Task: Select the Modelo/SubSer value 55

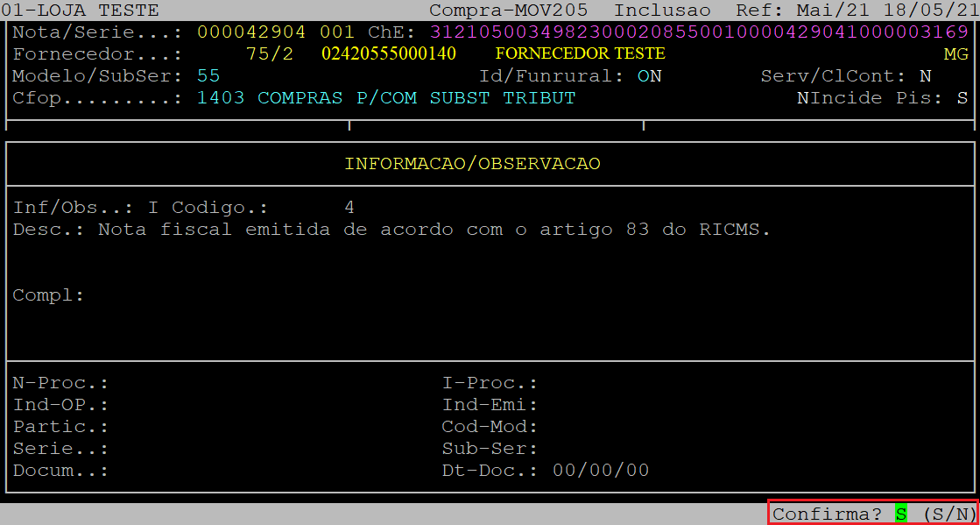Action: click(208, 76)
